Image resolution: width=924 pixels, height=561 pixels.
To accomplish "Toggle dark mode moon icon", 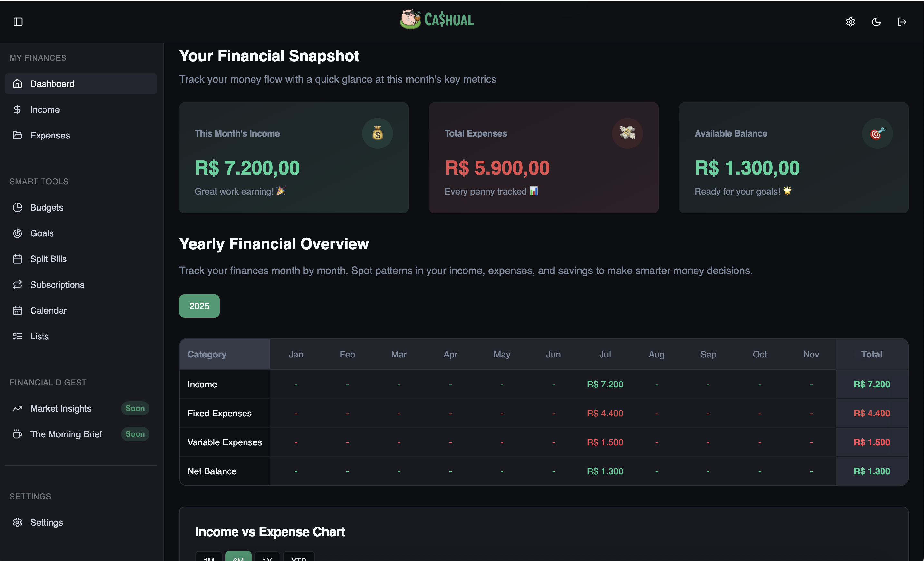I will click(876, 22).
